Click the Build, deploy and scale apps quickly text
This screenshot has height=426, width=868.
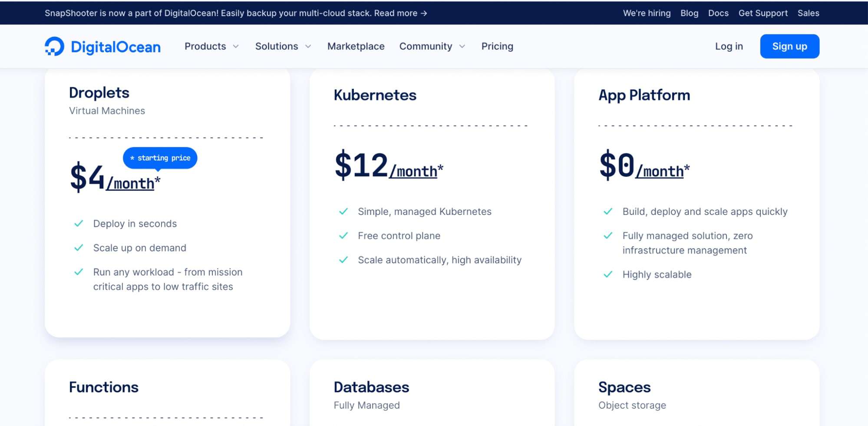[x=705, y=211]
